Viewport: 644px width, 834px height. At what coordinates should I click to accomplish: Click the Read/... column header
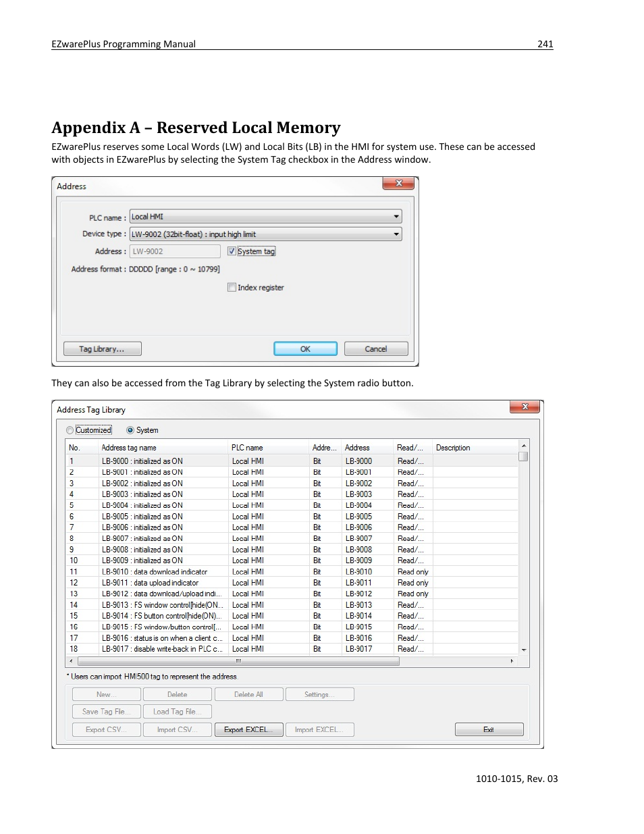click(x=412, y=448)
